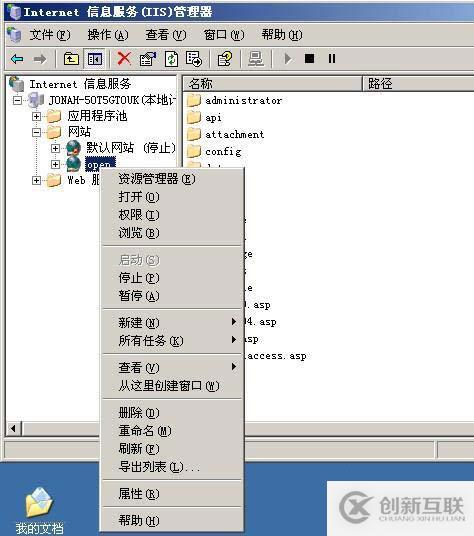Choose 帮助(H) in the context menu
This screenshot has width=474, height=536.
(173, 520)
